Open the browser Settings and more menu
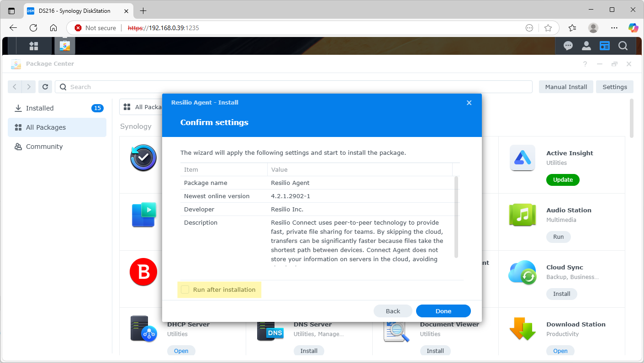 pos(614,28)
